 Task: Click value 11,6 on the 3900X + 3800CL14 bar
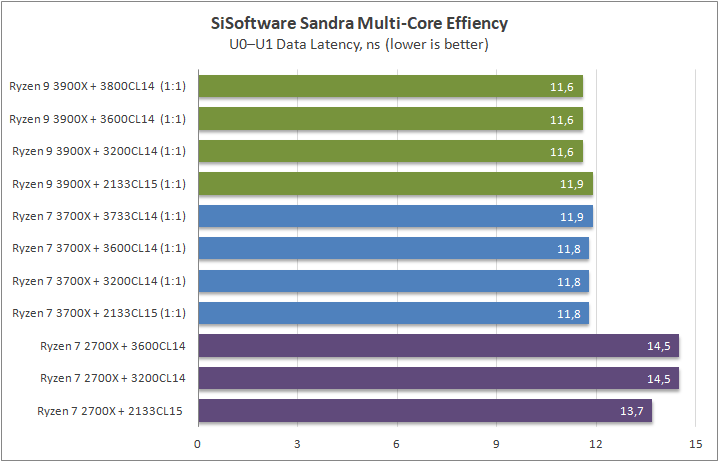[x=562, y=87]
